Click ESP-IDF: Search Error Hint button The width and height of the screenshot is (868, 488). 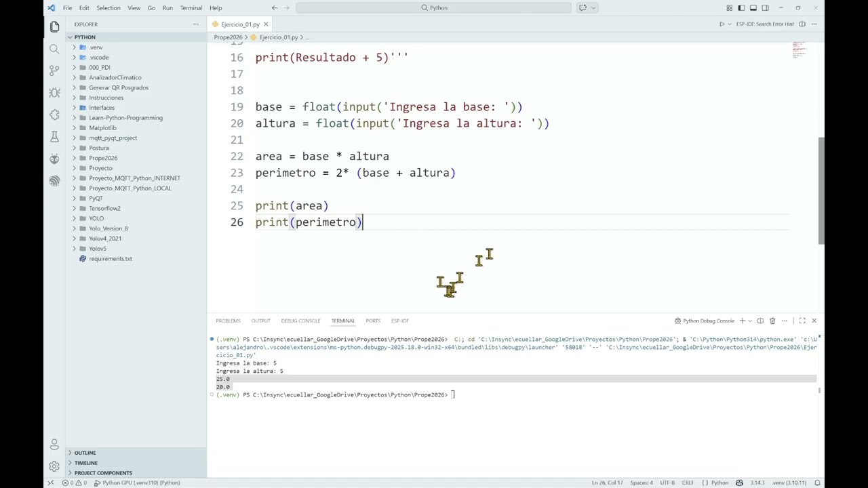click(x=765, y=24)
